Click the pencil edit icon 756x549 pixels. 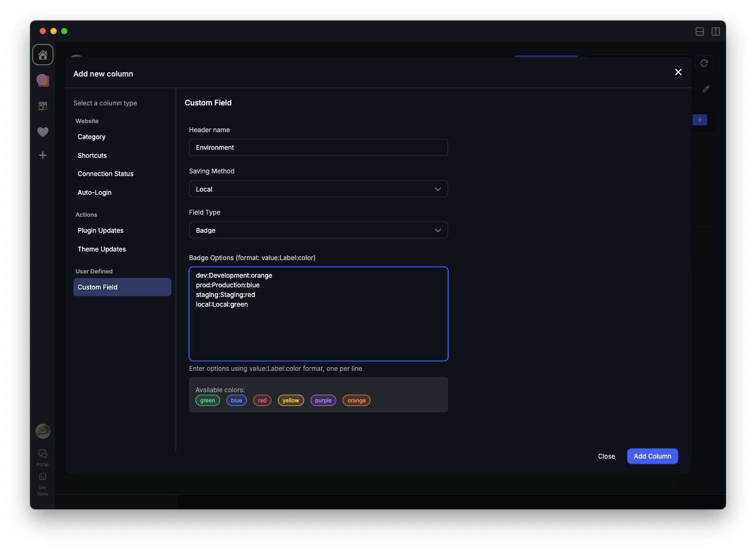click(x=706, y=89)
